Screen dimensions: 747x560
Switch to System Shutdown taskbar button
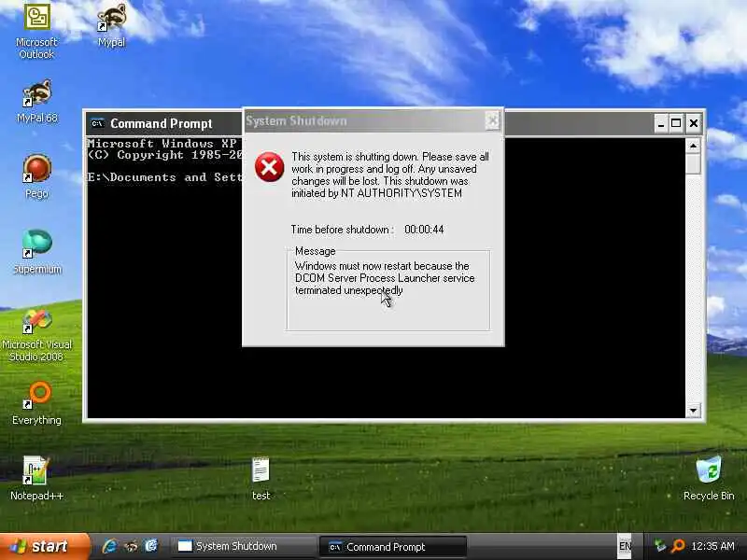pos(245,546)
